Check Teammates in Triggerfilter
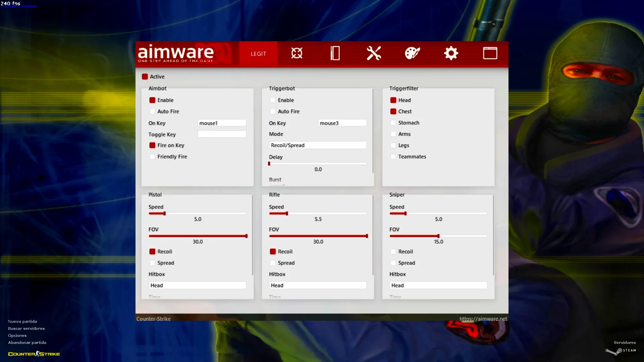Viewport: 644px width, 362px height. coord(393,157)
